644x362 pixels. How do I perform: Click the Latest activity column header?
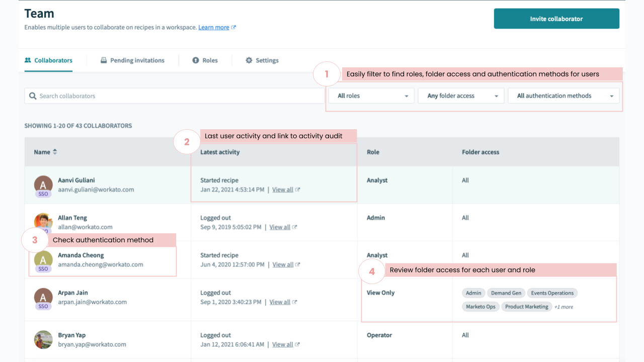(x=220, y=152)
